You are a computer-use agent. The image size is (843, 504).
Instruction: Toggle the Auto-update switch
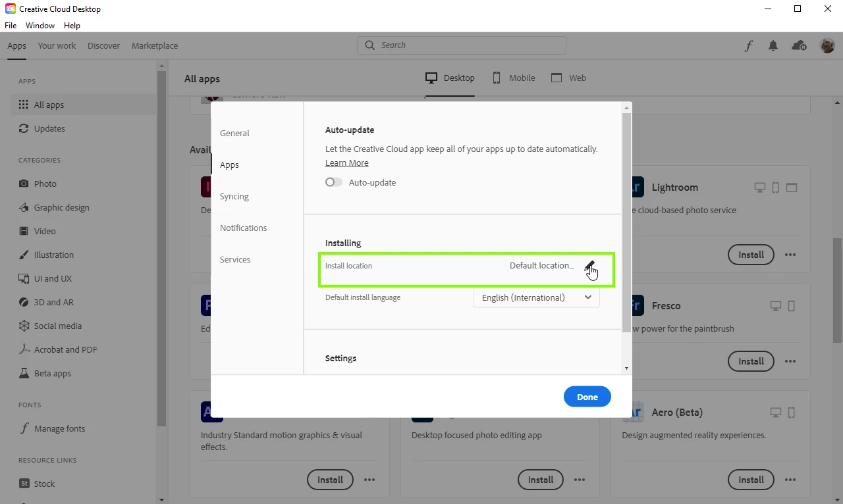334,182
